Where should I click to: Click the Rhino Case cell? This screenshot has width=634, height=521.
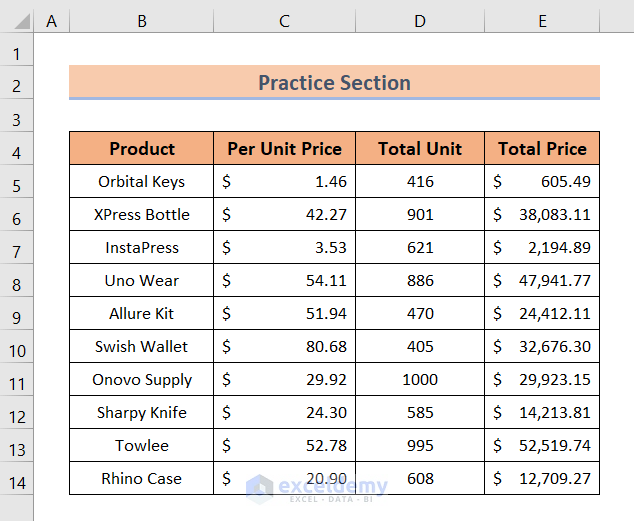tap(142, 479)
